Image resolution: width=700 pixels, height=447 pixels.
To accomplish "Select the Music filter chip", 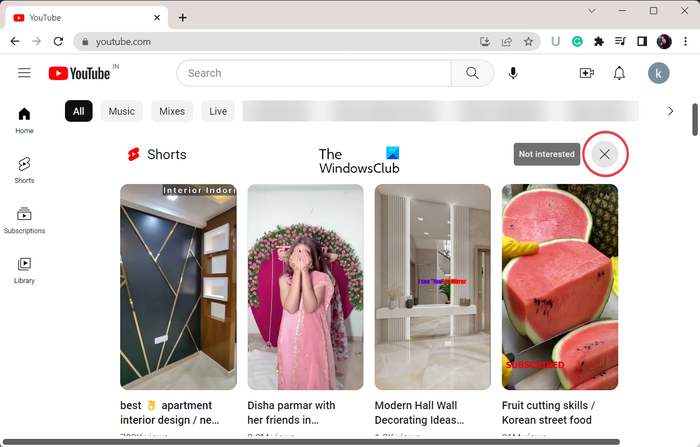I will (x=121, y=111).
